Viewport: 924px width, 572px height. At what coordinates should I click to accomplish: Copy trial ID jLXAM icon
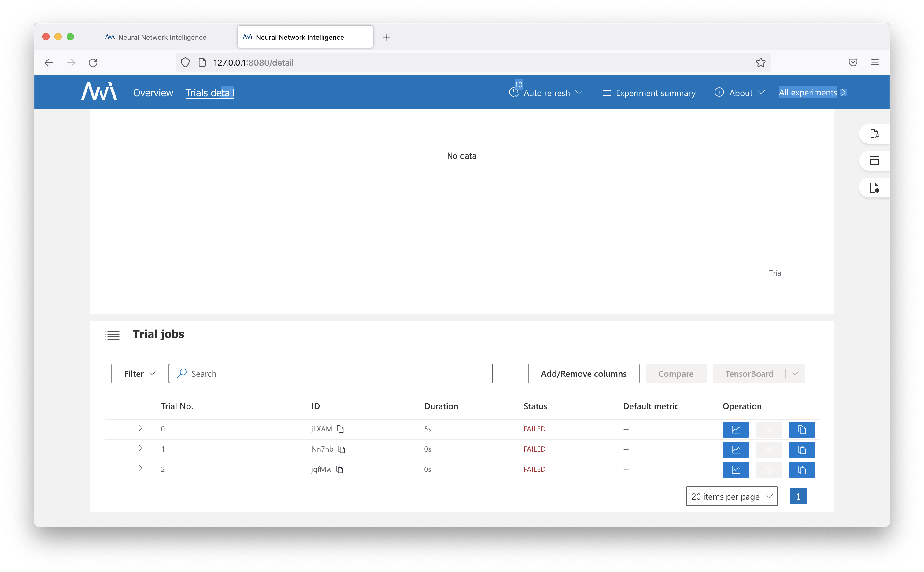point(340,429)
